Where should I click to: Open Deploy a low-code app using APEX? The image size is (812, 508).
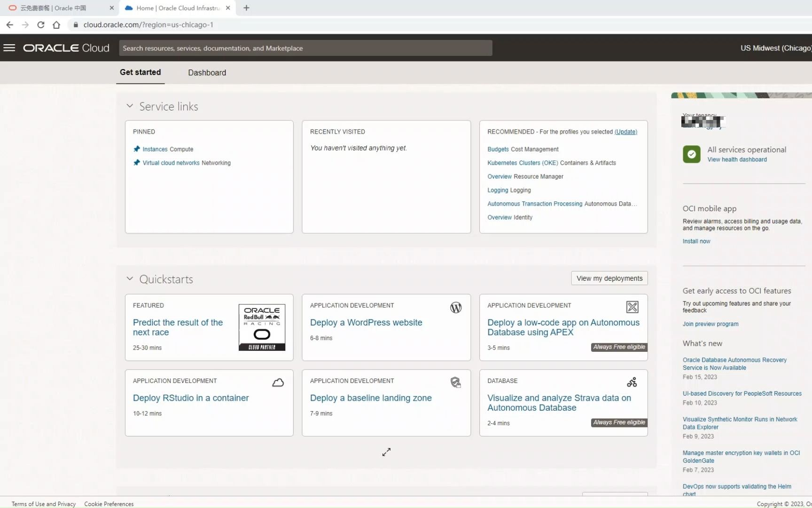pyautogui.click(x=563, y=327)
